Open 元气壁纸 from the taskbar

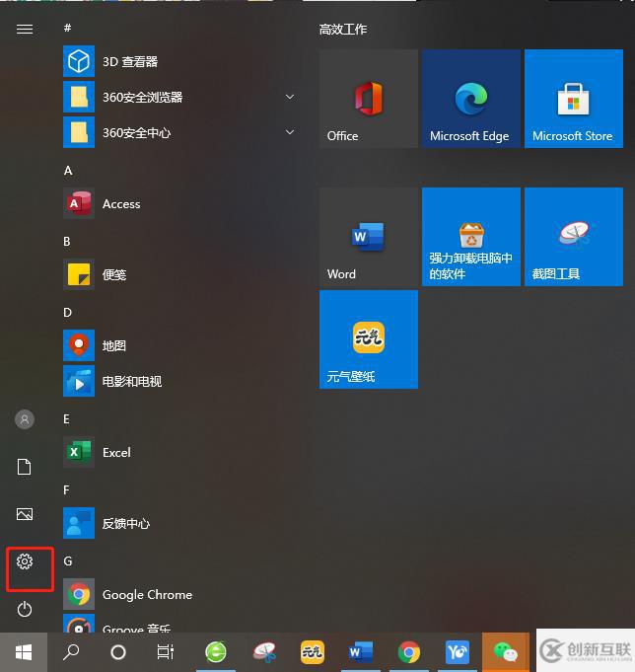point(313,652)
